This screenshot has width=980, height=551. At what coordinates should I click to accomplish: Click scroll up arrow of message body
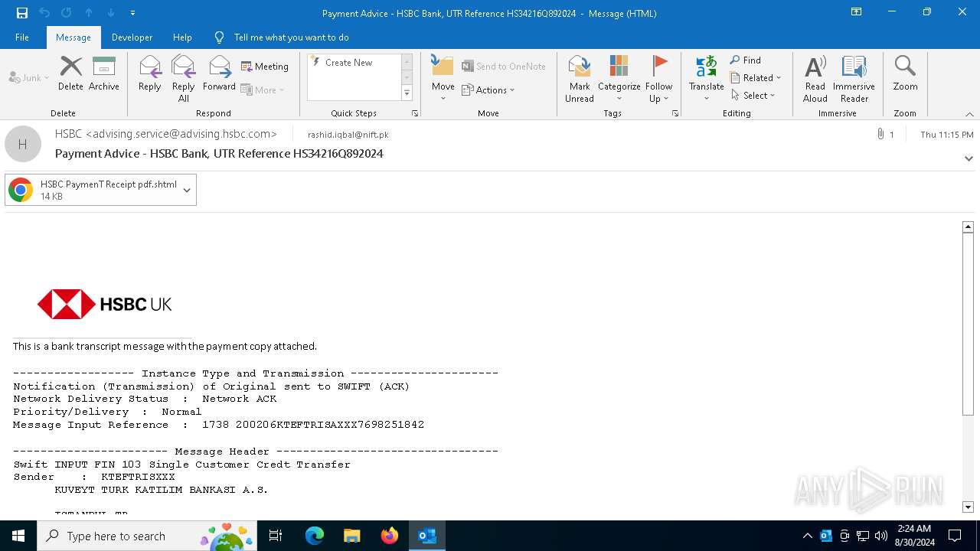pos(968,227)
